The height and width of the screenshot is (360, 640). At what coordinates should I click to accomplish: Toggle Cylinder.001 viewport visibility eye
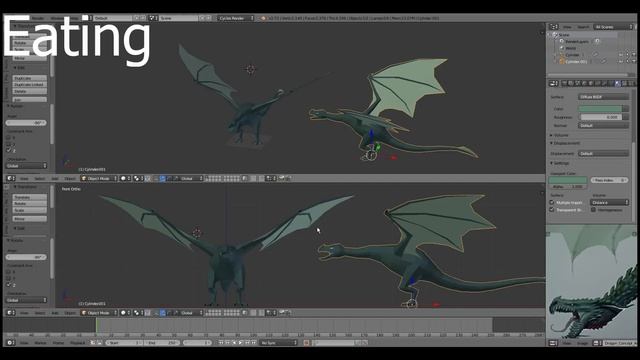[621, 61]
